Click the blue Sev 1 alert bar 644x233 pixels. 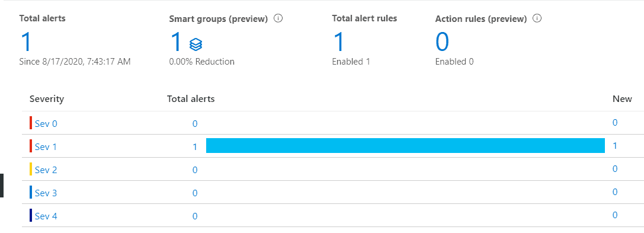point(405,146)
